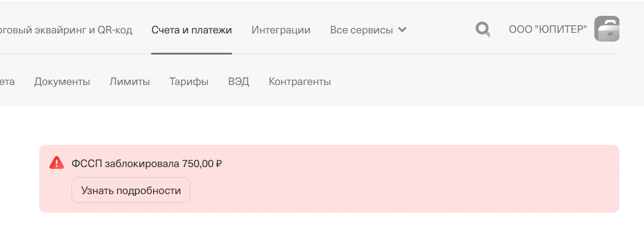Click the underline beneath Счета и платежи
Image resolution: width=644 pixels, height=238 pixels.
pyautogui.click(x=191, y=53)
